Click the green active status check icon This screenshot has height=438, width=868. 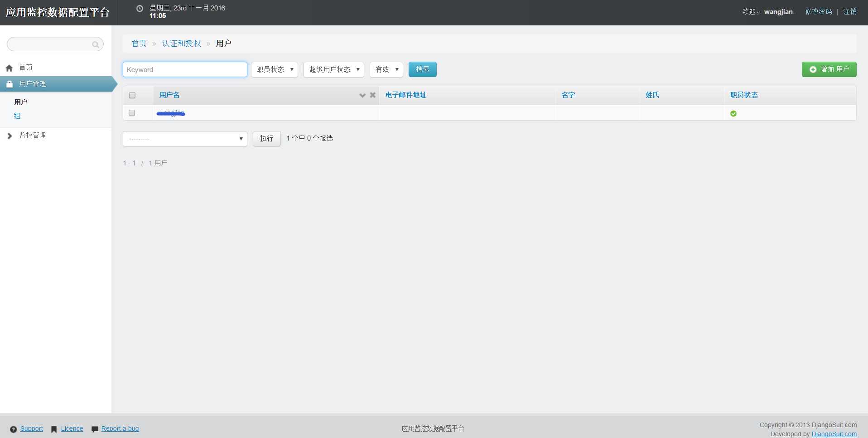click(733, 113)
